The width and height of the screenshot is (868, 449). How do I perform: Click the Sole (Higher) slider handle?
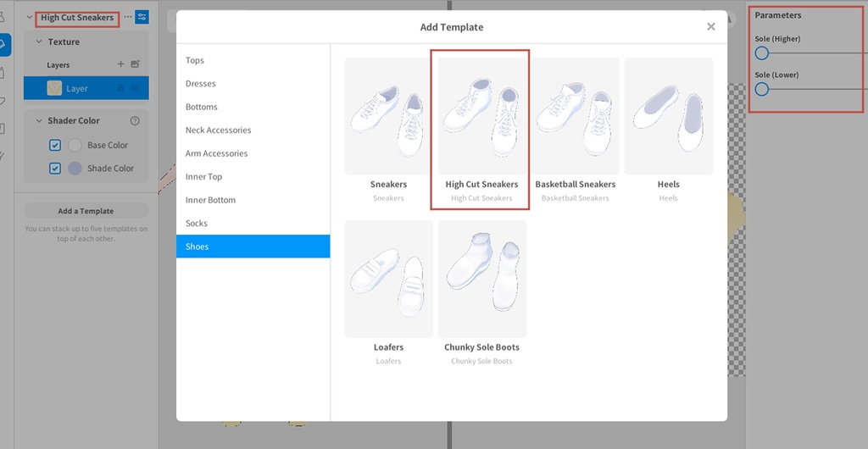click(x=762, y=53)
